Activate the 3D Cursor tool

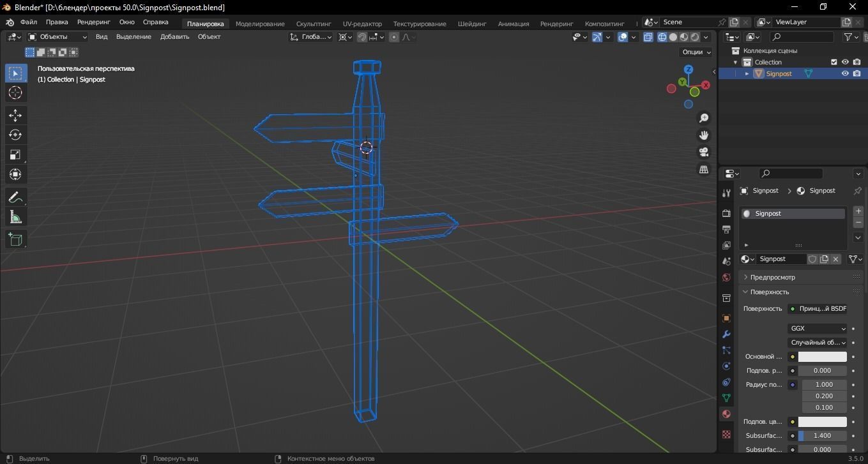pyautogui.click(x=15, y=93)
